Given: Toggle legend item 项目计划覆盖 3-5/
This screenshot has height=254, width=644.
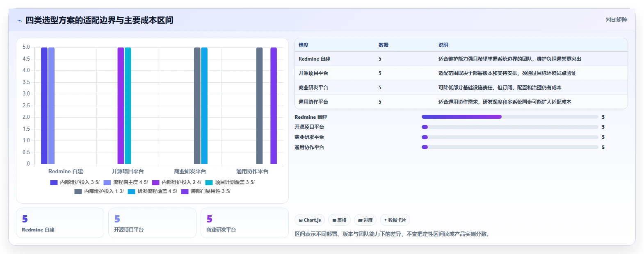Looking at the screenshot, I should (230, 182).
